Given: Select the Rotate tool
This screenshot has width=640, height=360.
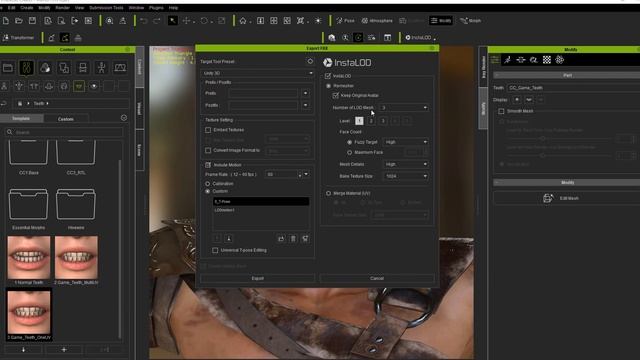Looking at the screenshot, I should [x=204, y=20].
